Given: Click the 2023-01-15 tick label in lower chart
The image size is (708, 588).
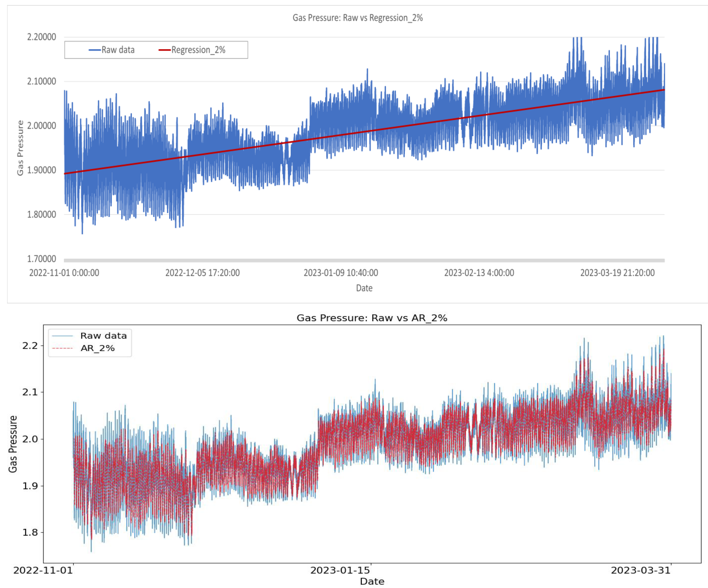Looking at the screenshot, I should point(340,570).
